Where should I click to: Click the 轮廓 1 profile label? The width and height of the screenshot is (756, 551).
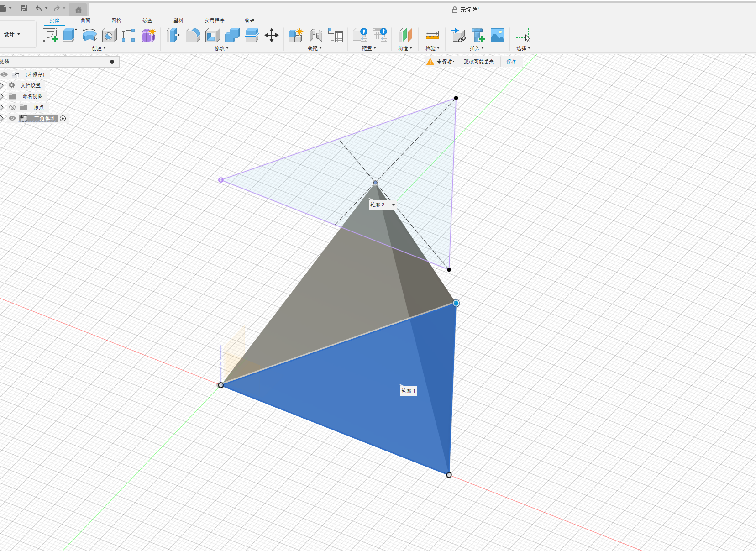click(408, 391)
